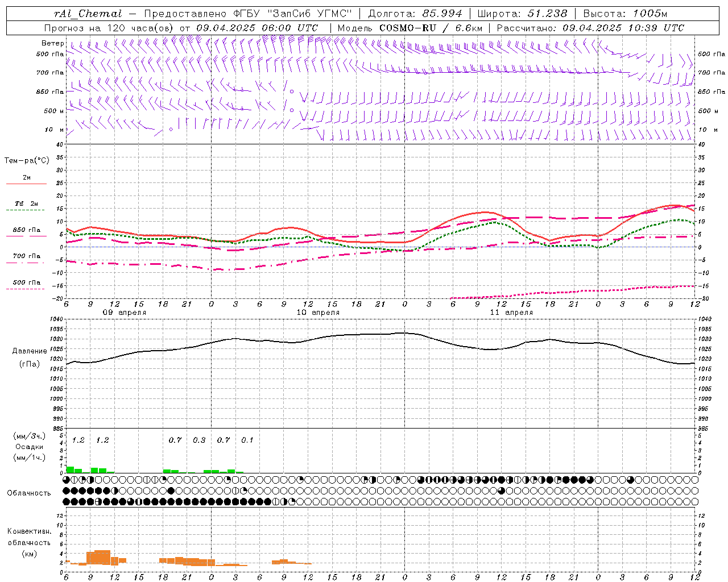Click the provider text ФГБУ "ЗапСиб УГМС"
The width and height of the screenshot is (728, 582).
293,14
